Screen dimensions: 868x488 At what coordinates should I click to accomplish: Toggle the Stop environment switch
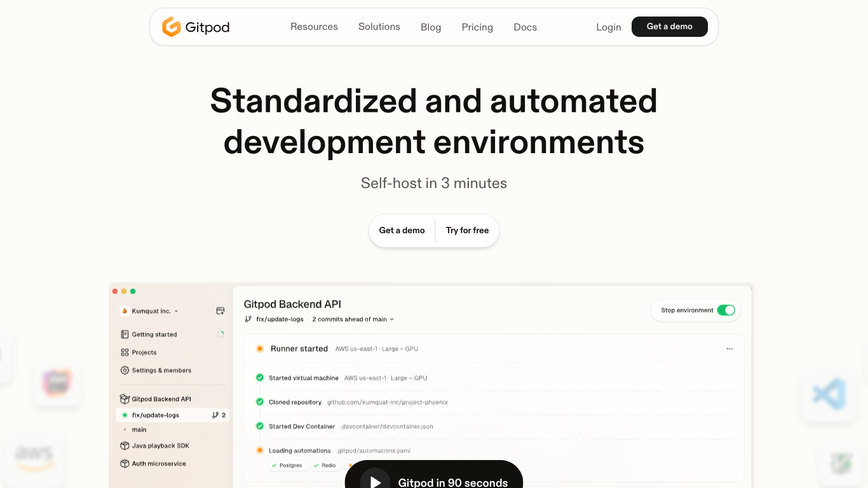pyautogui.click(x=726, y=310)
